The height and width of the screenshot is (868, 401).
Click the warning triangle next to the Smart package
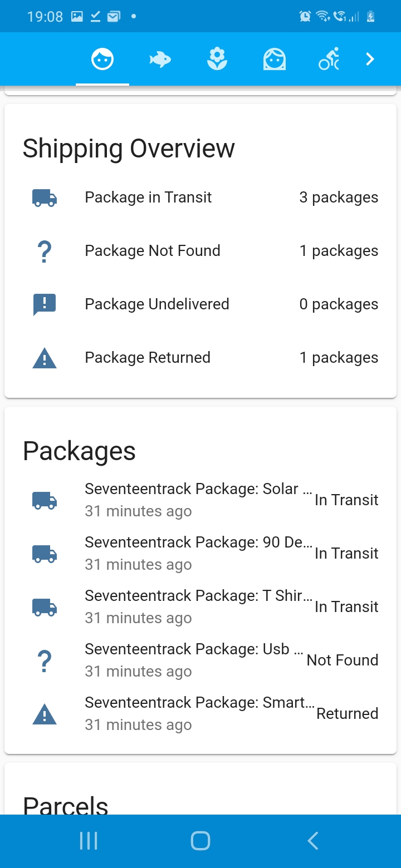[x=44, y=714]
